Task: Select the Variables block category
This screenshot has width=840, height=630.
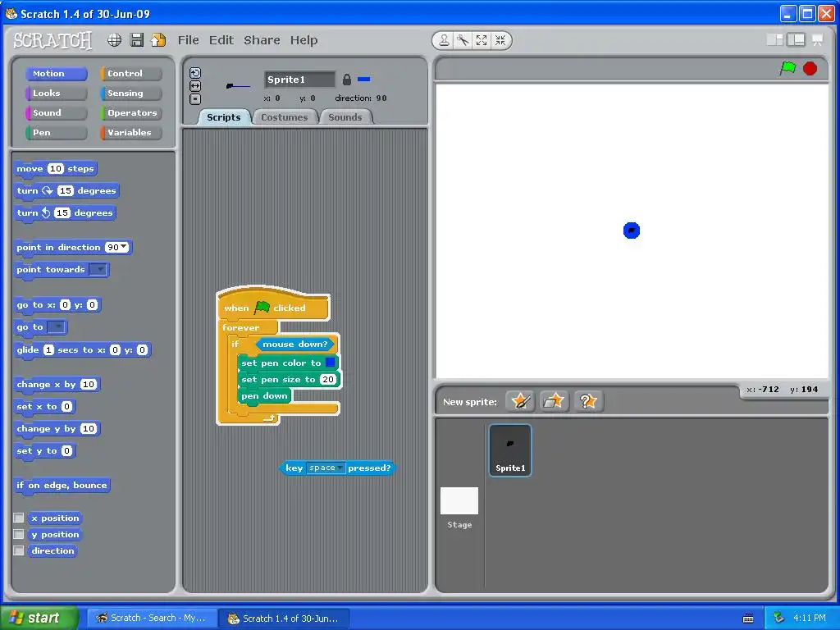Action: pyautogui.click(x=130, y=132)
